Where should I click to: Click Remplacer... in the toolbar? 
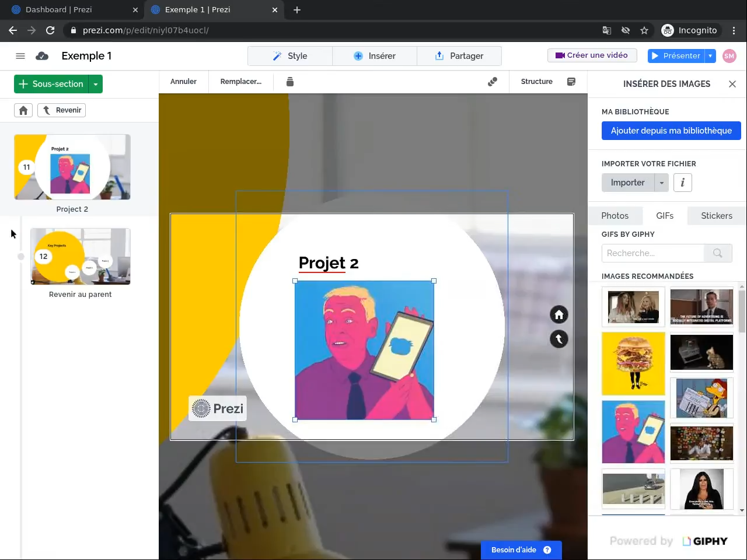pyautogui.click(x=241, y=82)
